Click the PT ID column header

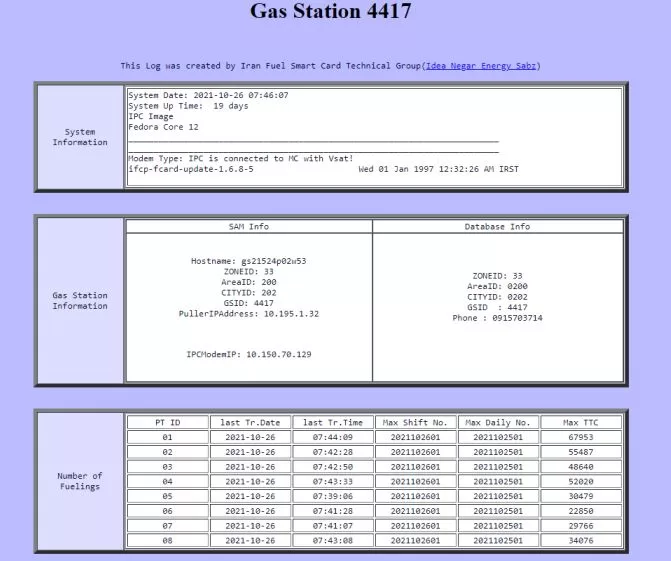[167, 422]
